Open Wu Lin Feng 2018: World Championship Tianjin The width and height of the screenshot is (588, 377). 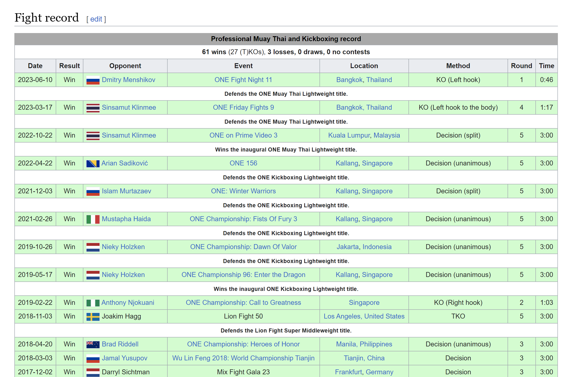(243, 358)
